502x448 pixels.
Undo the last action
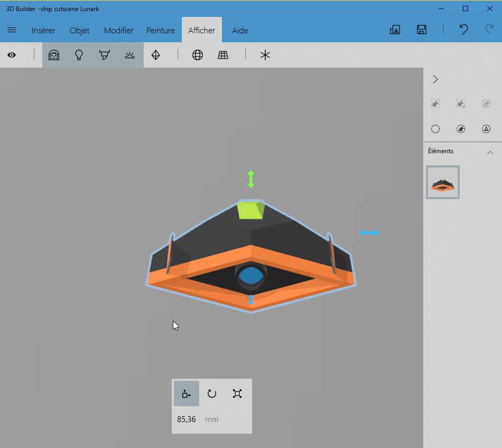(463, 30)
